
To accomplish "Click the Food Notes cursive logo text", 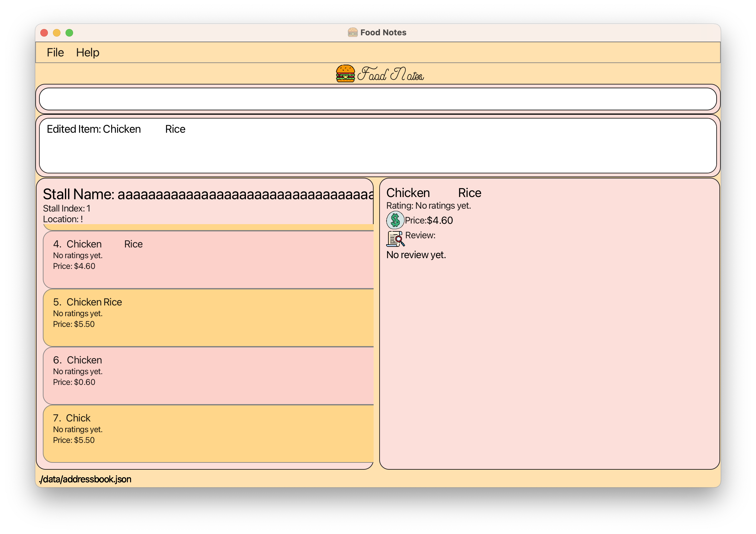I will [x=391, y=74].
